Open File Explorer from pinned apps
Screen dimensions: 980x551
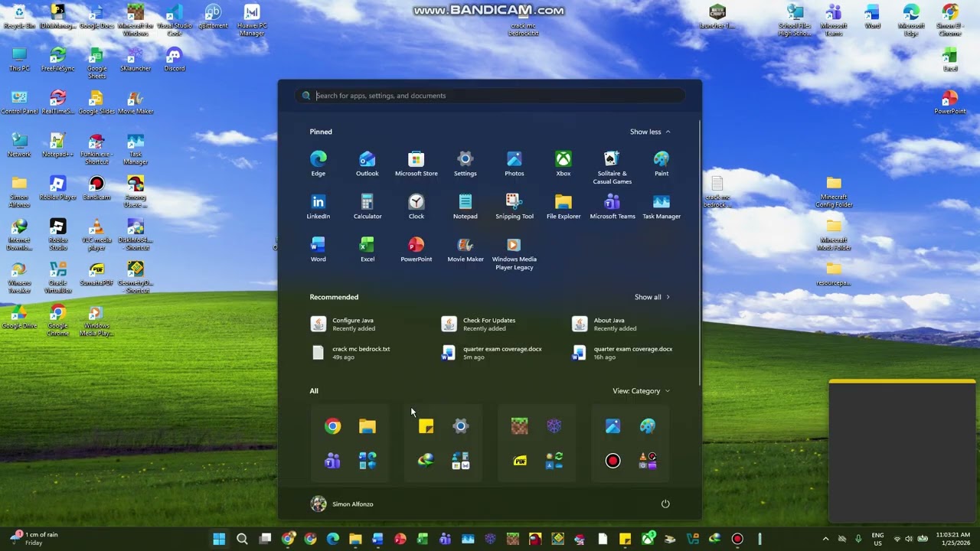click(563, 207)
